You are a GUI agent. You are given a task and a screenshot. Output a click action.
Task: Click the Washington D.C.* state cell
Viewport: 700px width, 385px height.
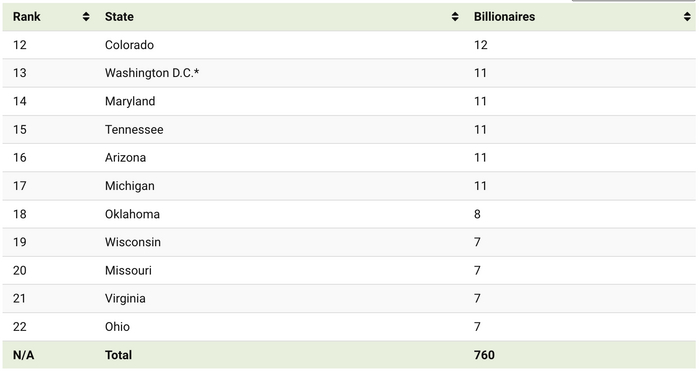(152, 73)
